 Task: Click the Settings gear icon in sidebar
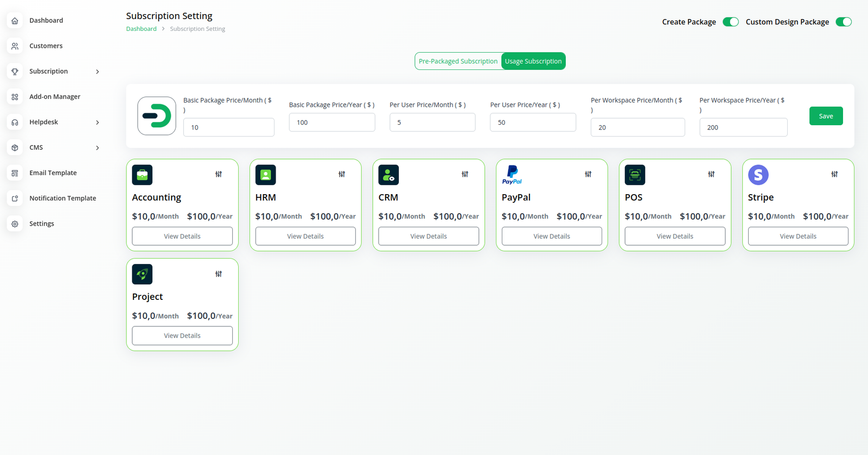tap(15, 223)
